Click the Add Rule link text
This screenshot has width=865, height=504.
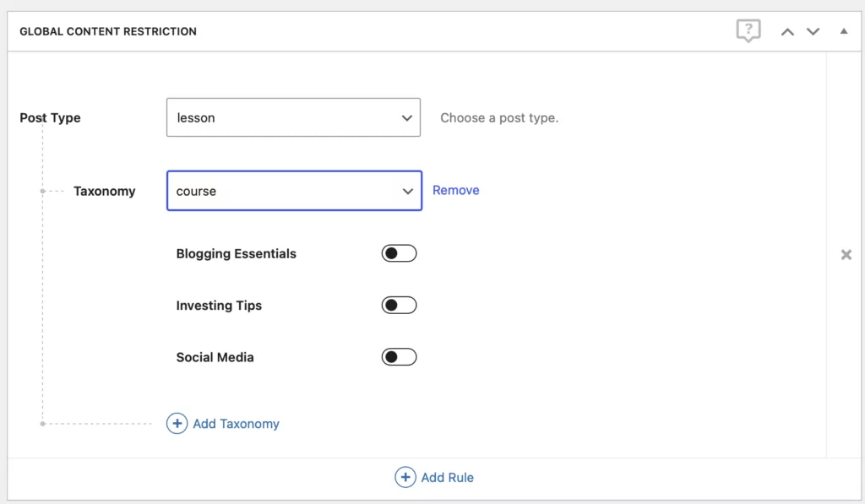pyautogui.click(x=448, y=478)
